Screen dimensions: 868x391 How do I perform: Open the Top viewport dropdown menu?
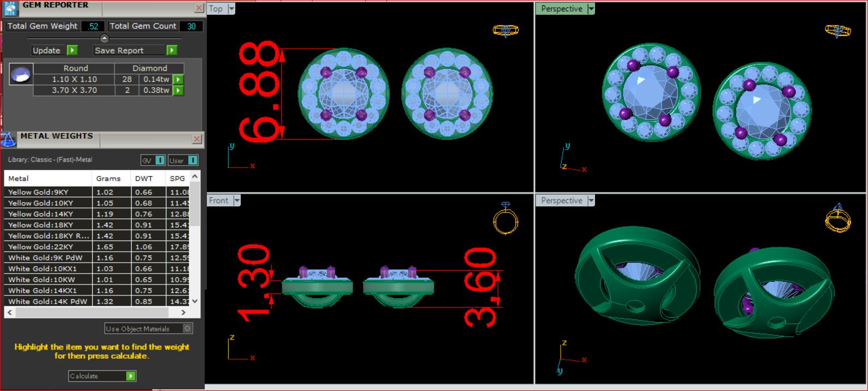pyautogui.click(x=231, y=9)
